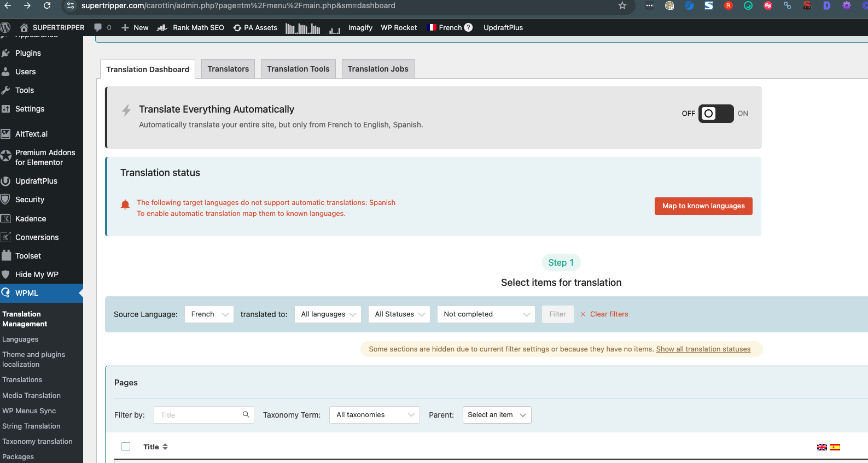Switch to Translation Dashboard tab

coord(148,69)
